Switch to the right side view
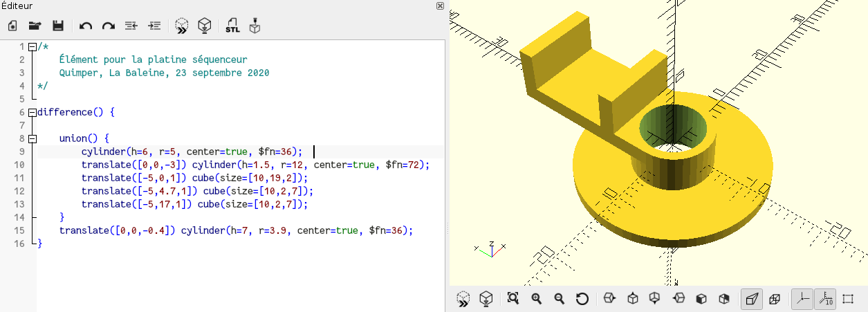868x312 pixels. coord(609,299)
